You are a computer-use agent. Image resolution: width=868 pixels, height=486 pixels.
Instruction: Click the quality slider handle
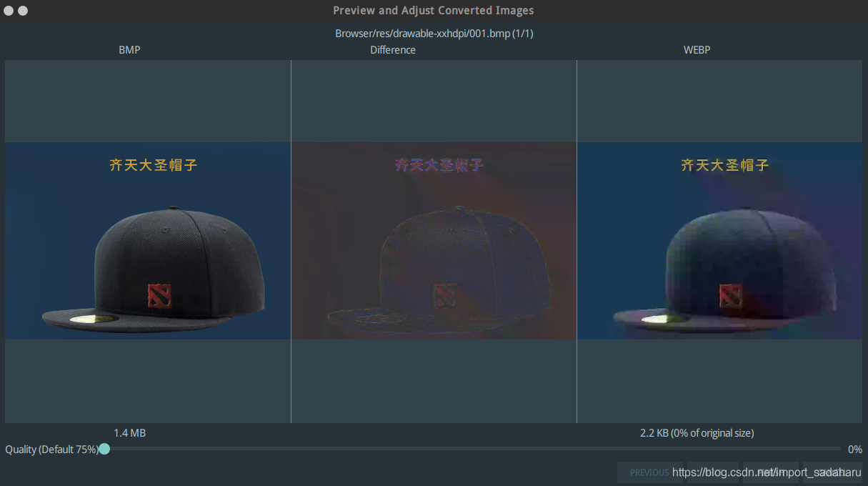pyautogui.click(x=104, y=449)
